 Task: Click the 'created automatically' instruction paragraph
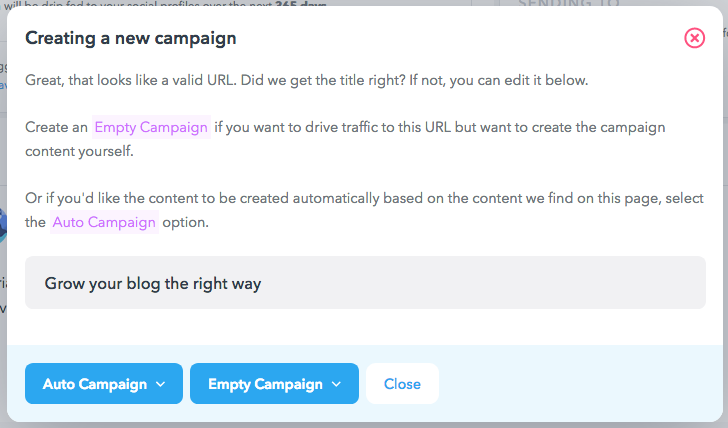[x=364, y=210]
